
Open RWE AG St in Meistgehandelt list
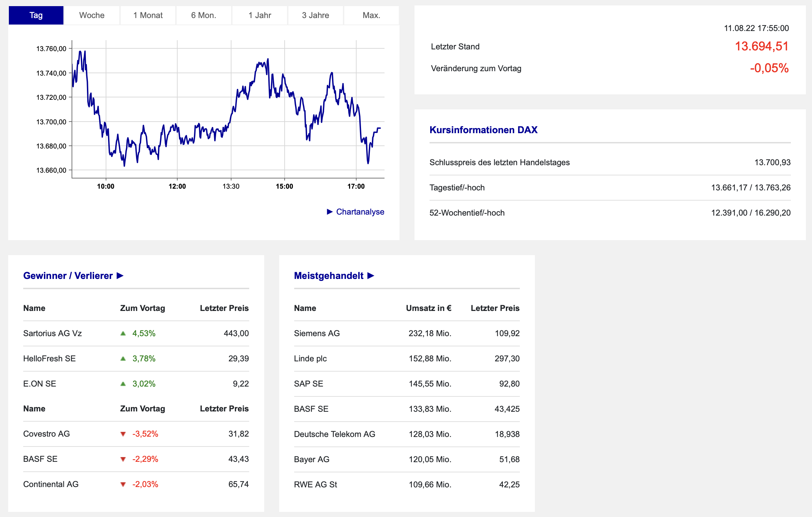coord(316,485)
